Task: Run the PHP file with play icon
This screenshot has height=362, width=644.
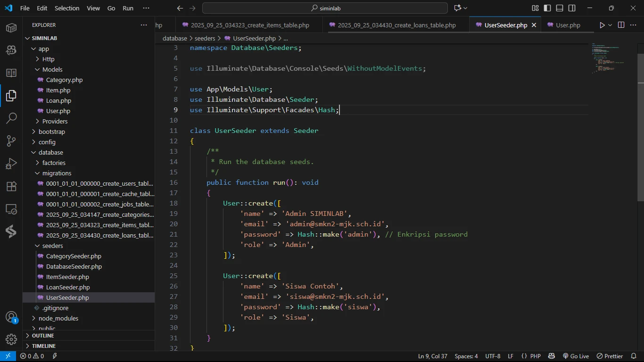Action: click(602, 25)
